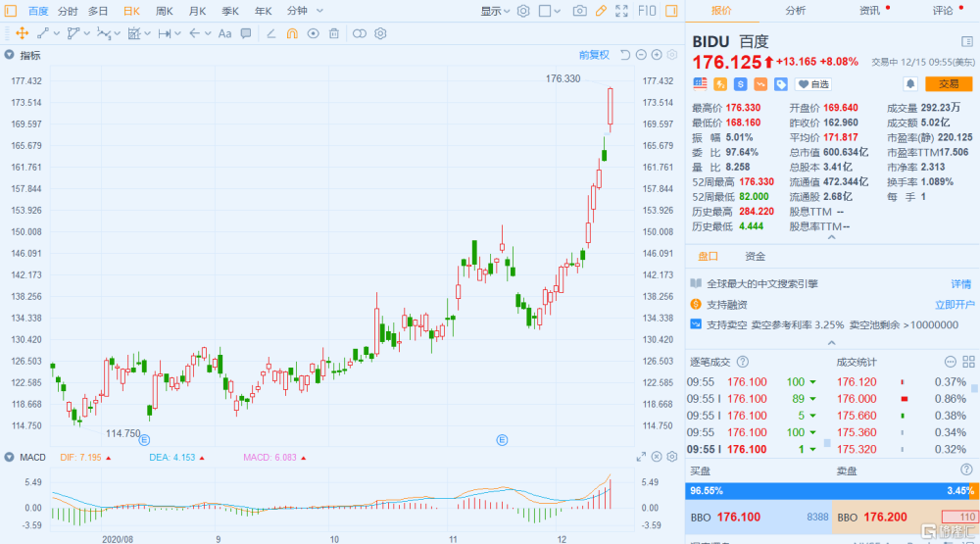
Task: Open drawing toolbar settings gear
Action: pyautogui.click(x=380, y=33)
